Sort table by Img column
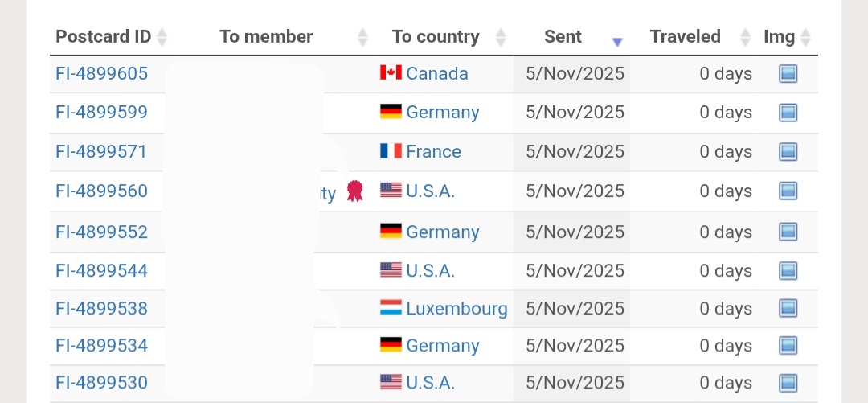This screenshot has height=403, width=868. (805, 37)
